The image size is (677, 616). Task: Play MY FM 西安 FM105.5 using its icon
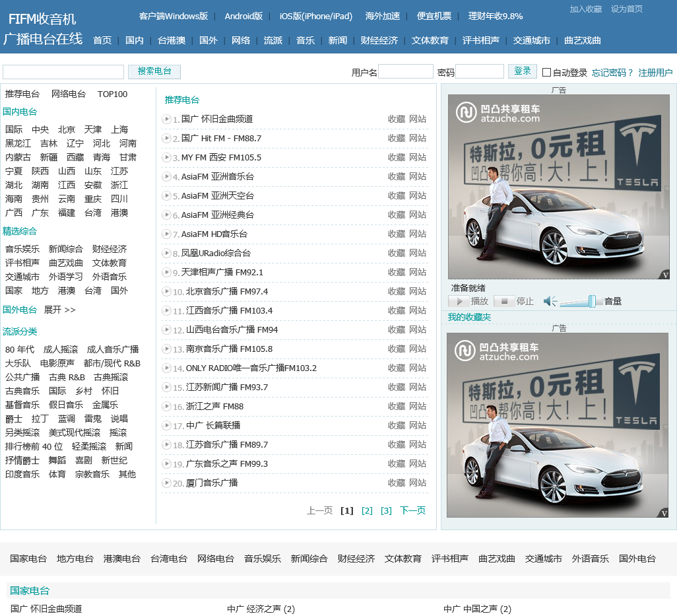pos(166,157)
